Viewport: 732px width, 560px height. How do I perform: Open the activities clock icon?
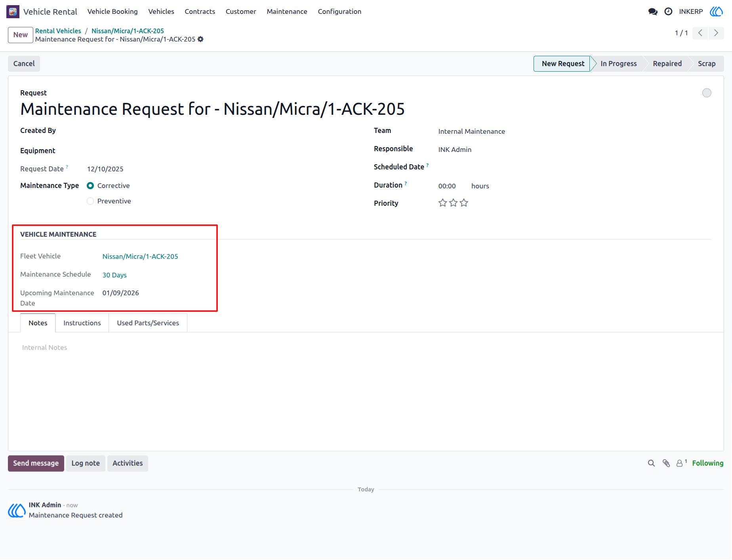click(x=668, y=11)
